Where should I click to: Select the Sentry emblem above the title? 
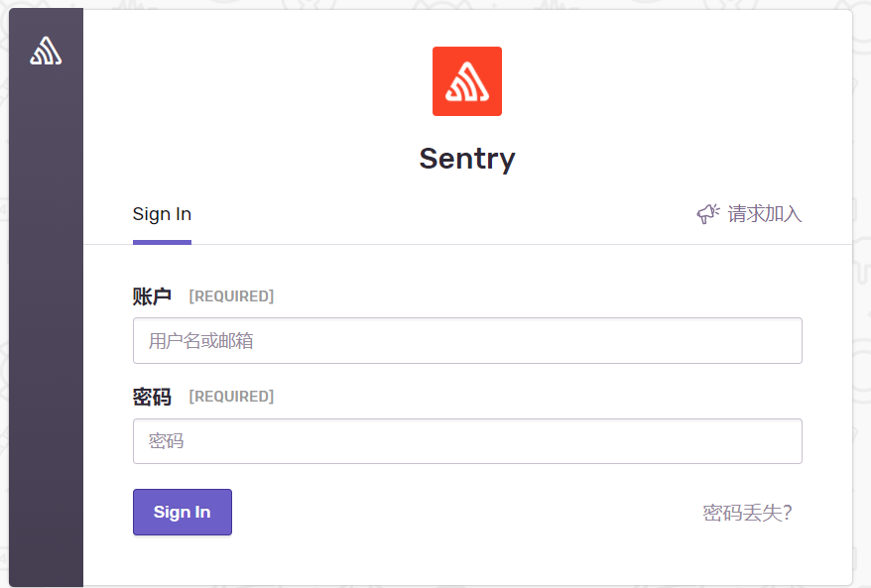pyautogui.click(x=466, y=81)
